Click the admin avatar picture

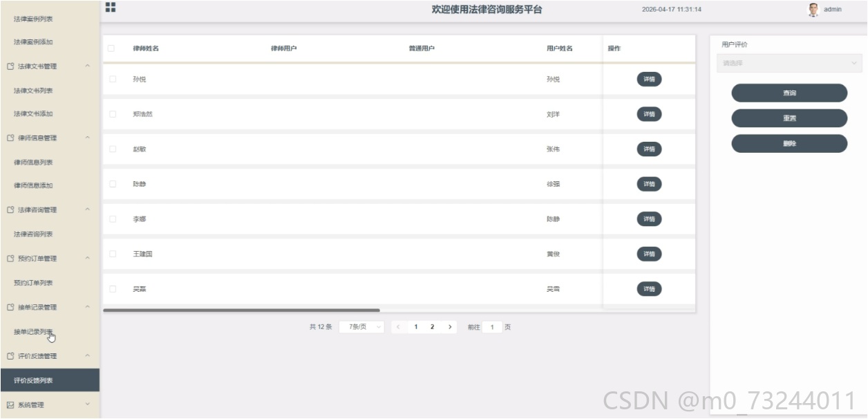[x=813, y=10]
